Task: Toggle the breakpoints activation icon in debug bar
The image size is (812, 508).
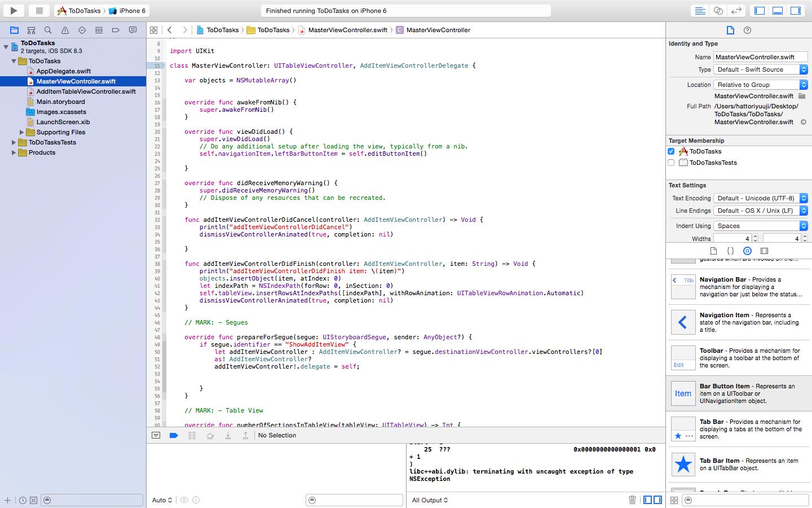Action: click(x=174, y=435)
